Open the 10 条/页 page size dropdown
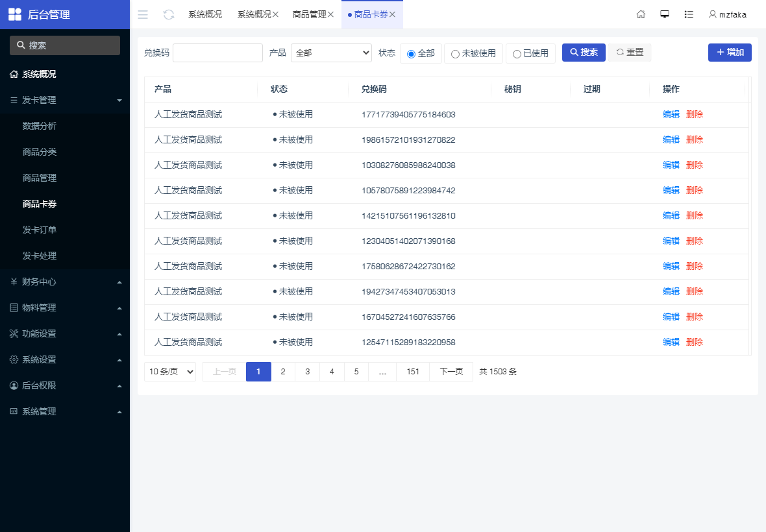 click(170, 371)
